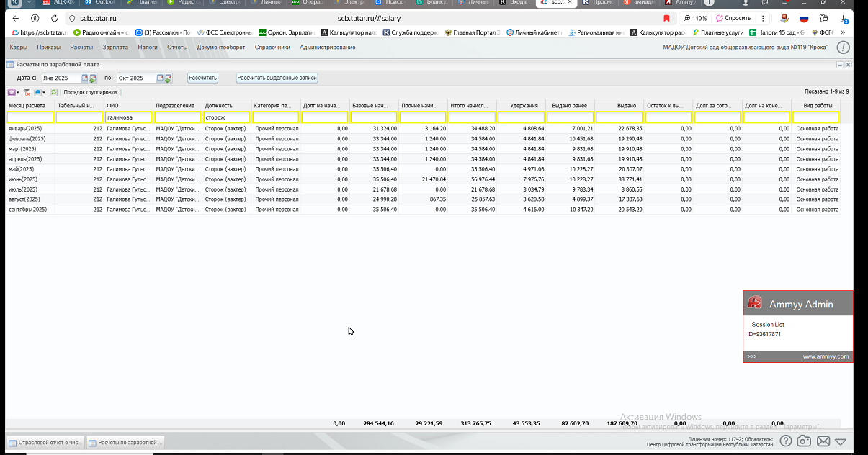
Task: Open the Отчеты menu
Action: point(177,48)
